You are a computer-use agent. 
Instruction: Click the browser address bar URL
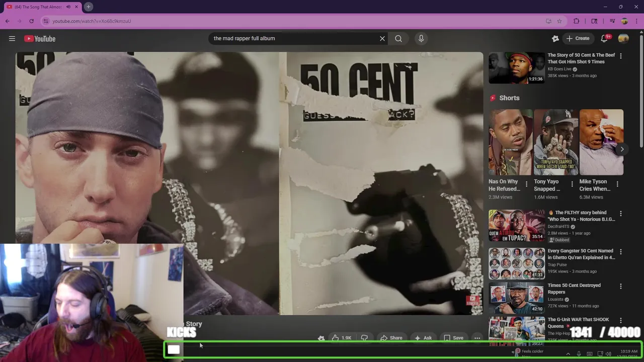92,21
